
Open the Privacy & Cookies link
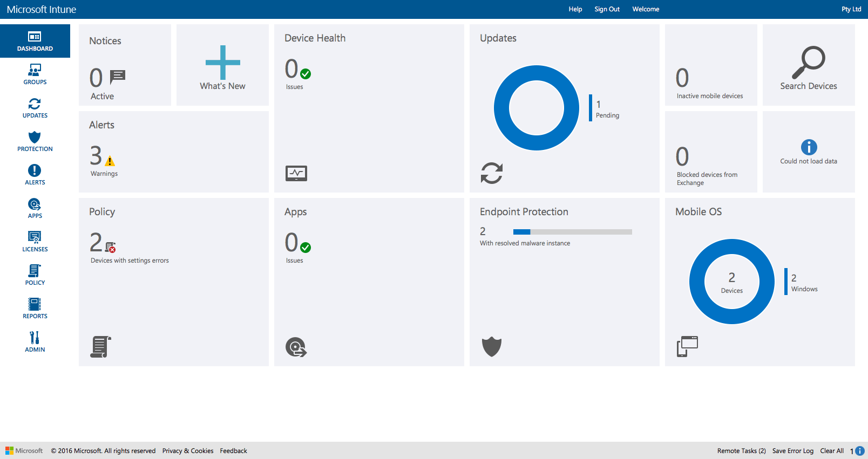tap(188, 451)
